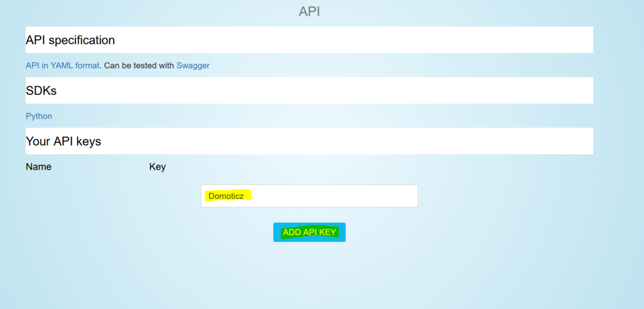Select the Your API keys heading
644x309 pixels.
[x=64, y=141]
